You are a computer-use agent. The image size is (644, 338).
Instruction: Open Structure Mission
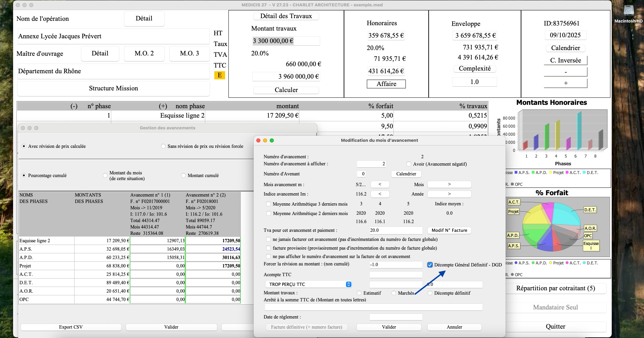[114, 88]
